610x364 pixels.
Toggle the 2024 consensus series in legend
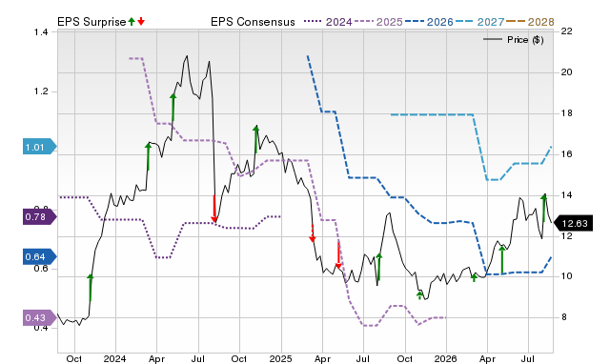(328, 22)
